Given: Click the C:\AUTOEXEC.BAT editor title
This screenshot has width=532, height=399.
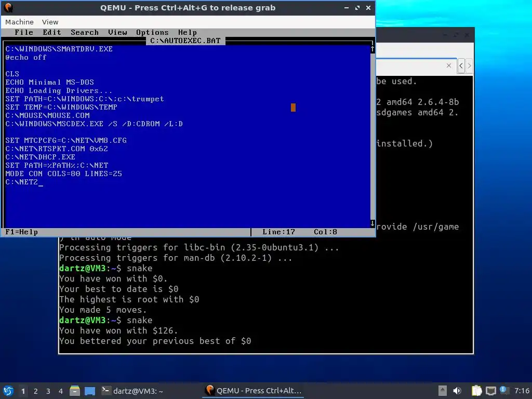Looking at the screenshot, I should pyautogui.click(x=185, y=41).
